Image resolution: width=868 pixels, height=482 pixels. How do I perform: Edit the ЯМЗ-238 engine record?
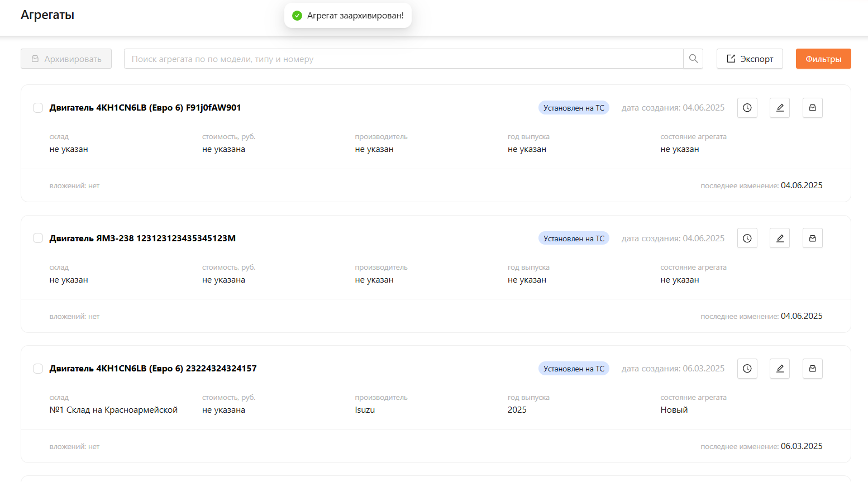(x=780, y=238)
